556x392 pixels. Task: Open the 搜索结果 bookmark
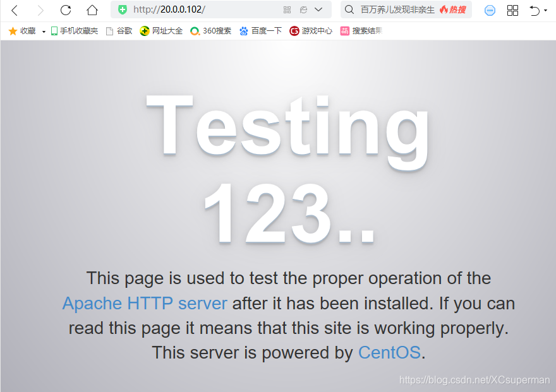[361, 31]
